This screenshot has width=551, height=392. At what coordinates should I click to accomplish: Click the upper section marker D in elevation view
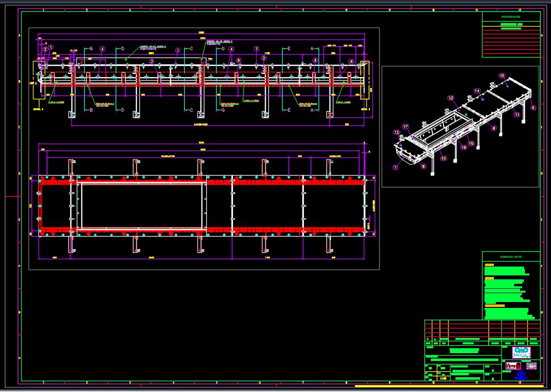123,49
